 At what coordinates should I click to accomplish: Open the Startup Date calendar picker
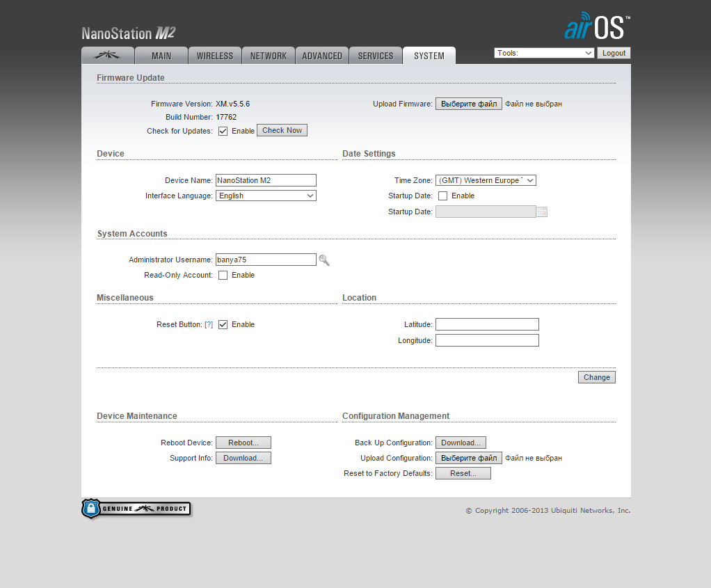(542, 212)
